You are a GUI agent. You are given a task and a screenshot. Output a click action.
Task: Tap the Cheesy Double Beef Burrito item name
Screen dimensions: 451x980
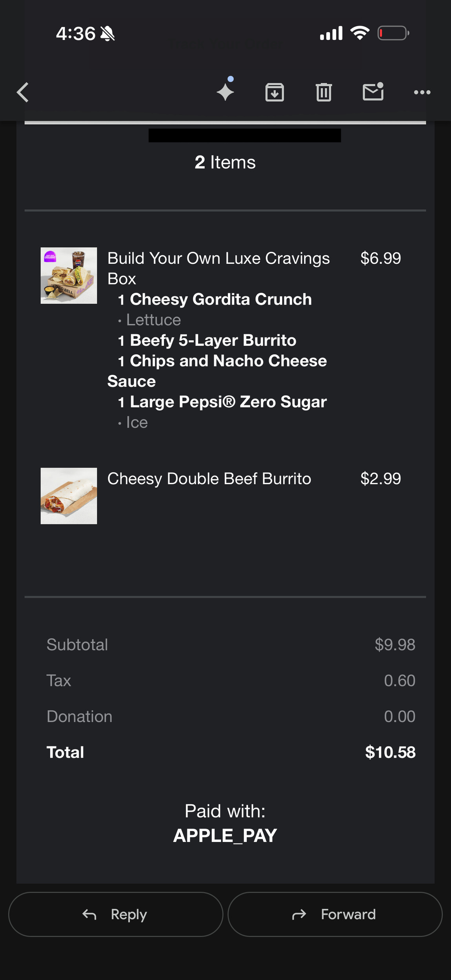tap(209, 479)
